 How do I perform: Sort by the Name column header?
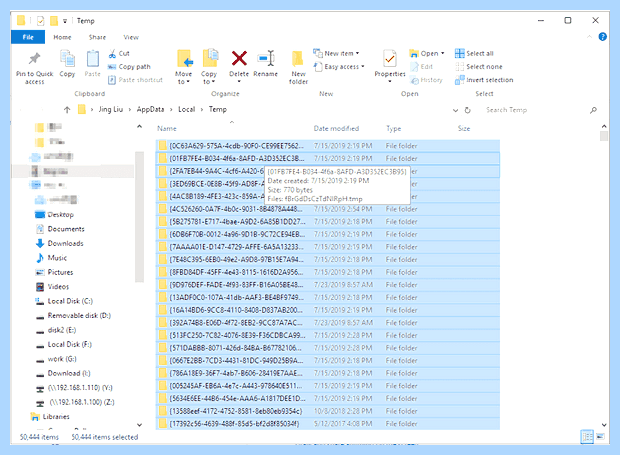click(x=167, y=128)
